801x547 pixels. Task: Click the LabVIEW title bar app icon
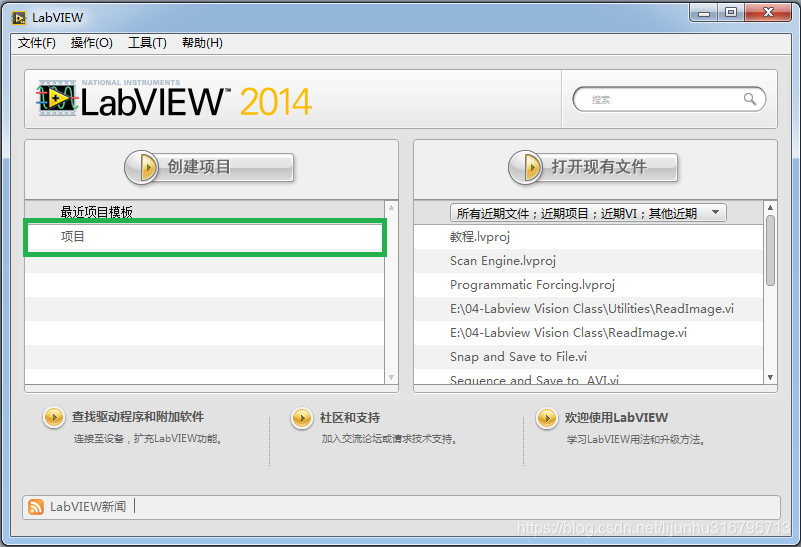coord(18,18)
